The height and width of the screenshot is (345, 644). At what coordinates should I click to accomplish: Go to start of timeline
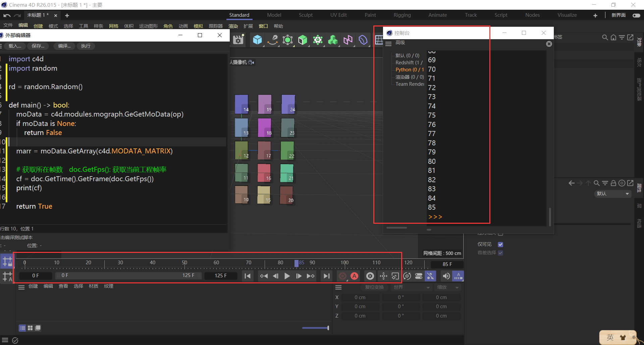pos(248,276)
